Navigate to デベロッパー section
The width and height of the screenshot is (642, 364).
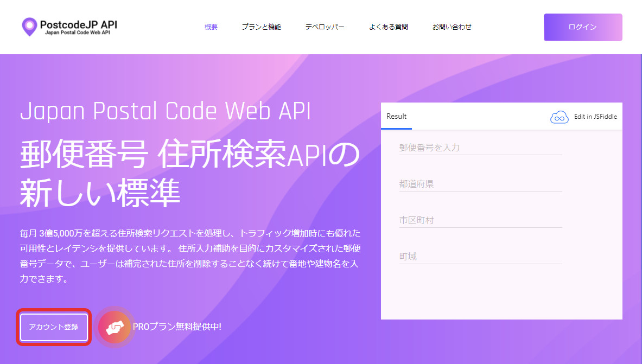[325, 27]
